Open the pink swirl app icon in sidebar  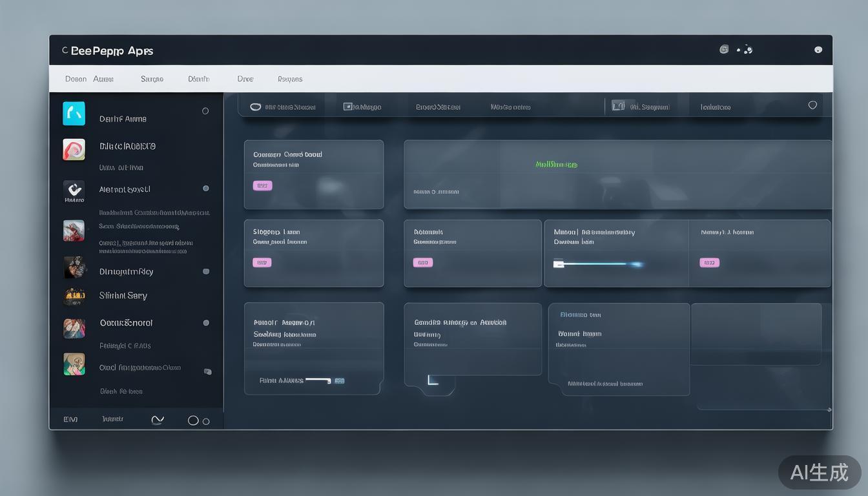click(74, 149)
